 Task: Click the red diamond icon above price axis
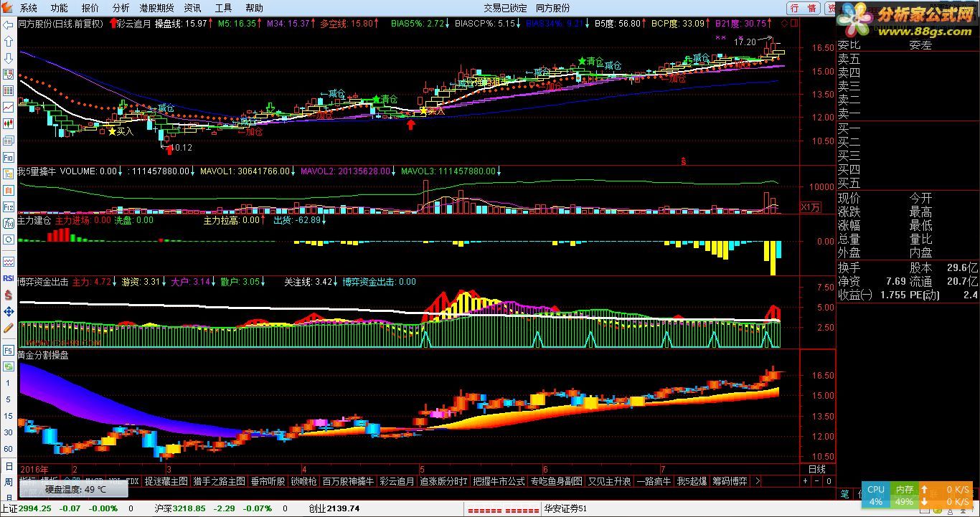click(785, 23)
